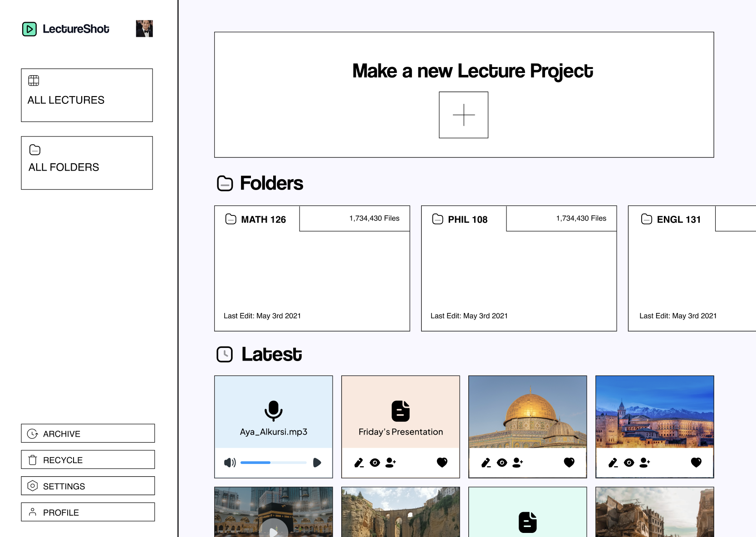
Task: Click the Archive clock-arrow icon
Action: (33, 434)
